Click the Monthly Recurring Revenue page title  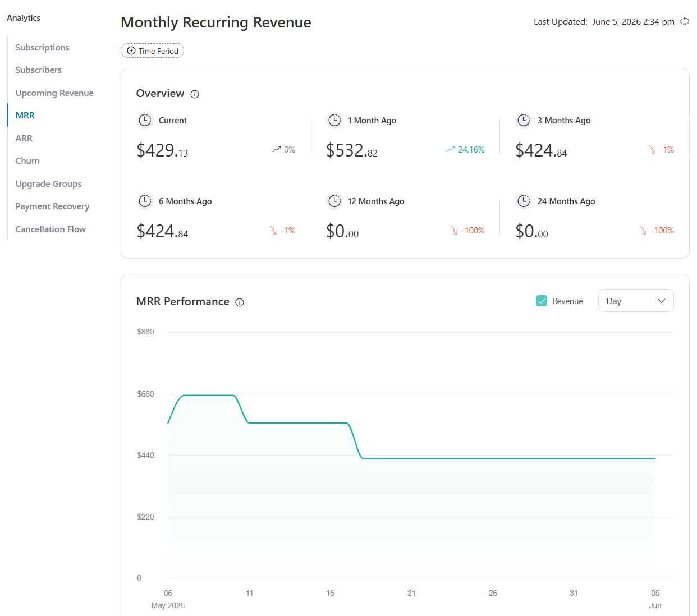click(x=216, y=22)
